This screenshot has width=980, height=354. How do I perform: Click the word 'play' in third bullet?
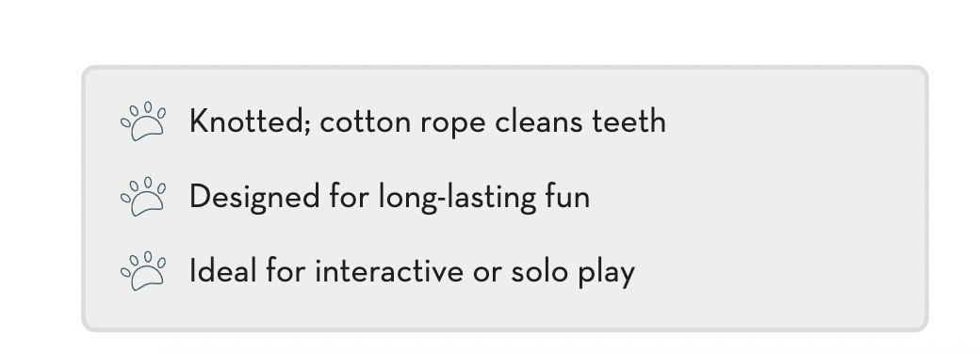(606, 273)
